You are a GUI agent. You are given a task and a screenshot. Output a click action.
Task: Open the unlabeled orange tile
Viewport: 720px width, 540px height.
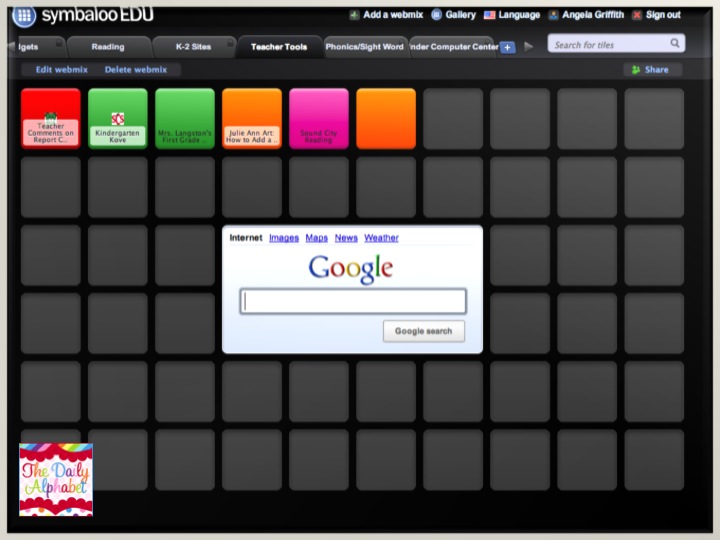tap(386, 118)
